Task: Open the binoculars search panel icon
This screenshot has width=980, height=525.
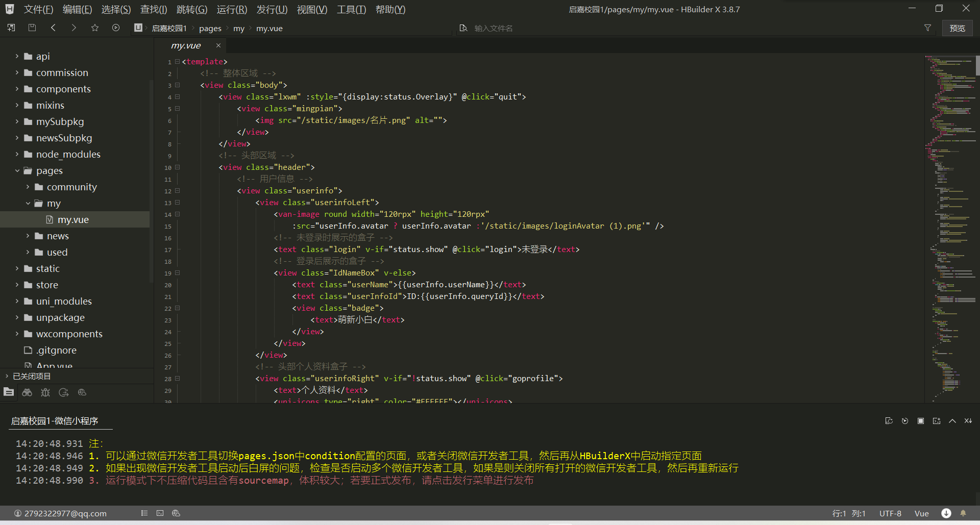Action: [27, 392]
